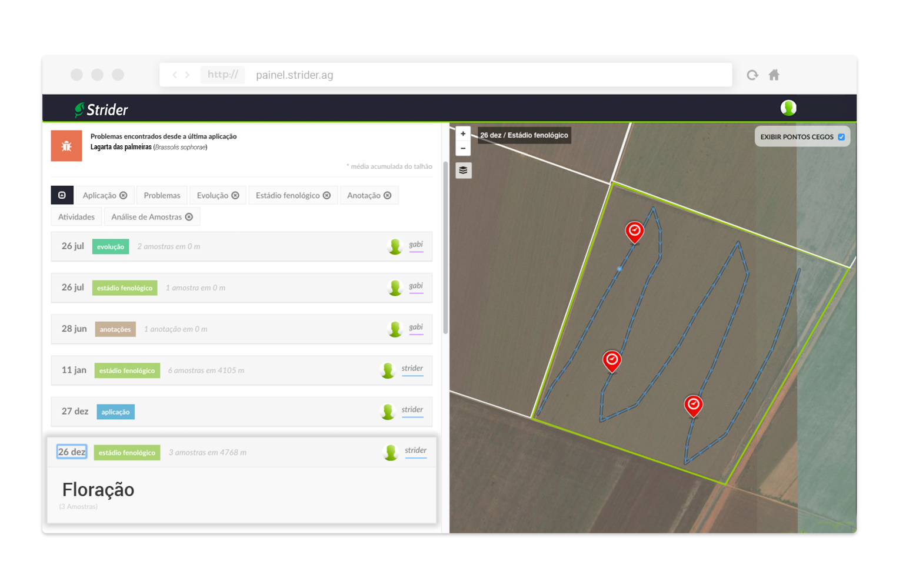The width and height of the screenshot is (906, 588).
Task: Expand the 27 dez aplicação entry
Action: click(x=242, y=412)
